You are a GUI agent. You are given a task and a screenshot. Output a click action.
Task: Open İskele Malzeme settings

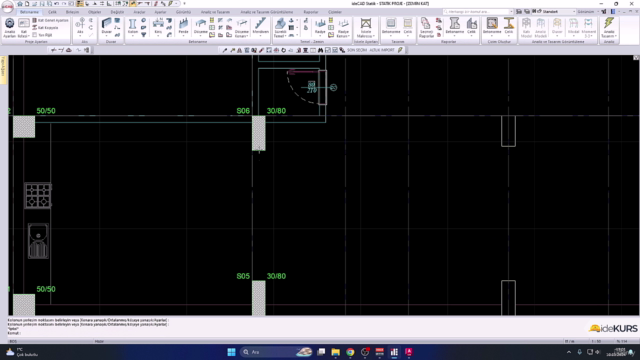(x=366, y=28)
